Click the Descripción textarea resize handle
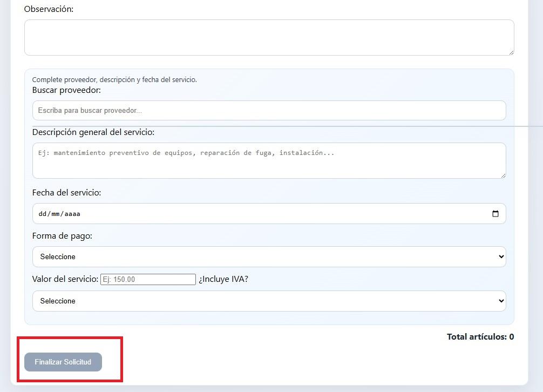543x392 pixels. [504, 176]
